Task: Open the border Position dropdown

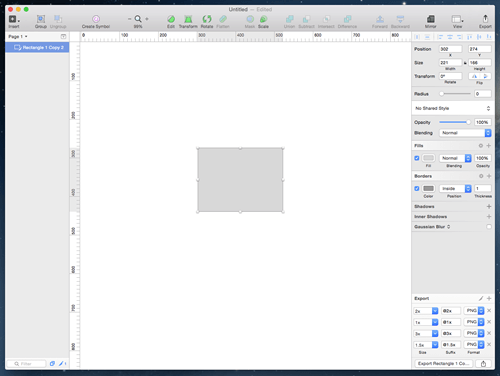Action: [x=455, y=188]
